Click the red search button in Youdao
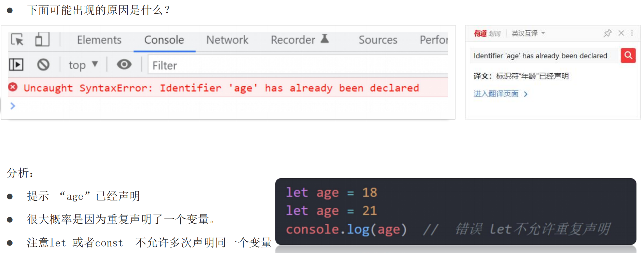This screenshot has height=253, width=644. pyautogui.click(x=628, y=55)
